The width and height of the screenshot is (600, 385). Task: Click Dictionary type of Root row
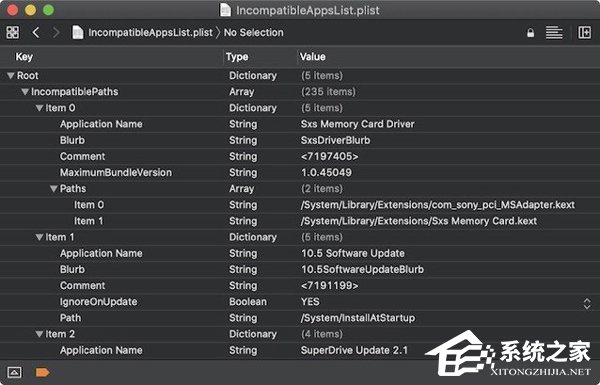(253, 76)
